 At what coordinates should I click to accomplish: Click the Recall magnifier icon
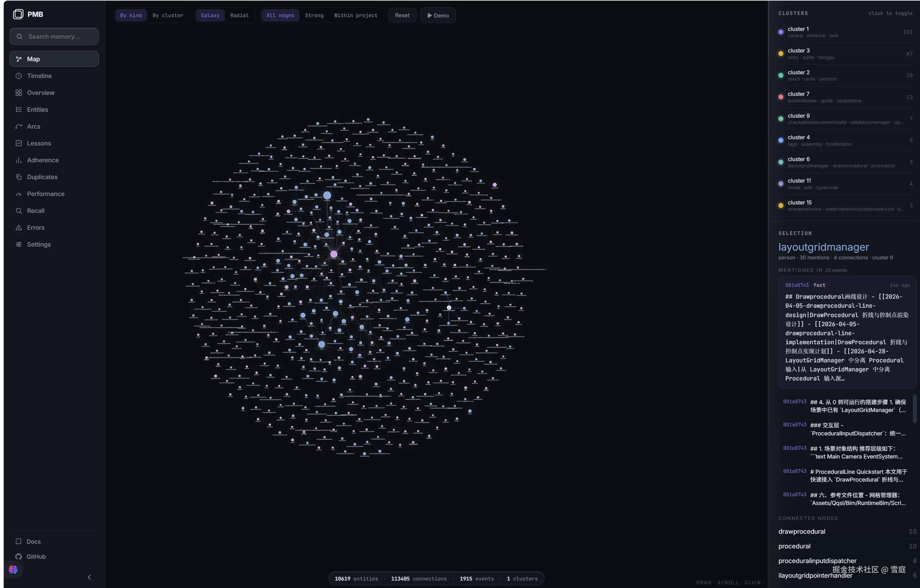point(18,211)
